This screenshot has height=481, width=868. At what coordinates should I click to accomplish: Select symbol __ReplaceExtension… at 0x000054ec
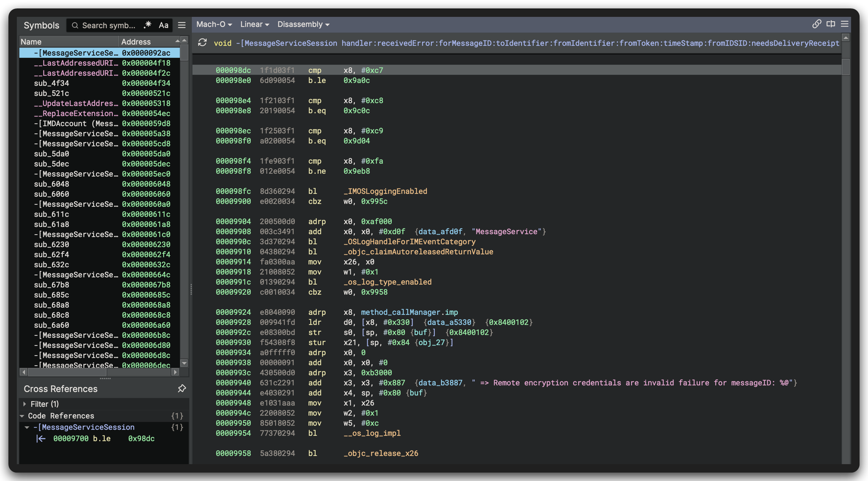coord(99,113)
